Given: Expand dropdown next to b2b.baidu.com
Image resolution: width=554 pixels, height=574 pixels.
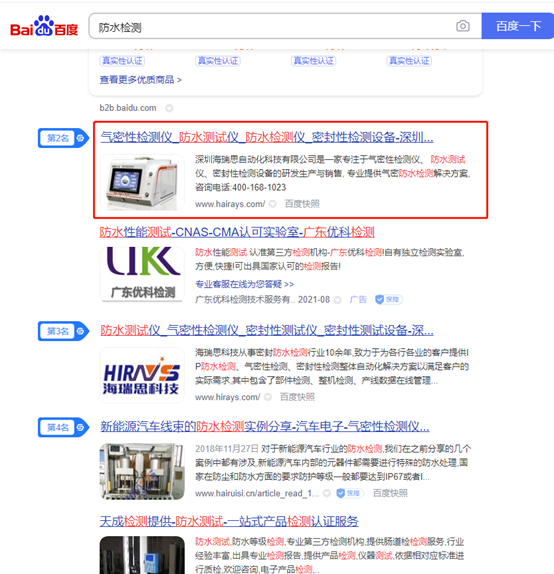Looking at the screenshot, I should point(169,108).
